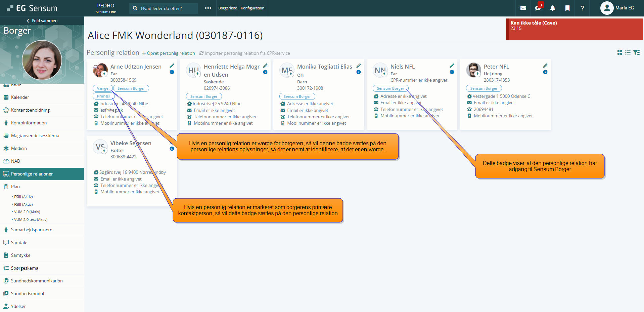Viewport: 644px width, 312px height.
Task: Click the notification bell icon
Action: point(553,8)
